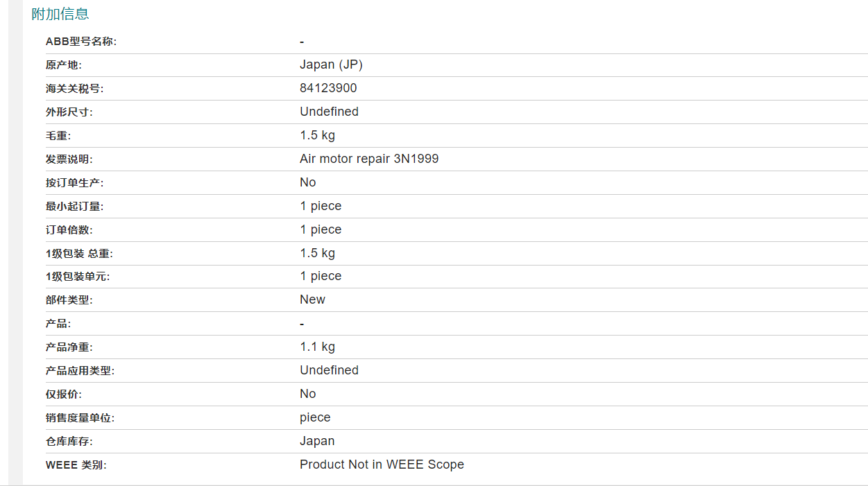
Task: Click the 最小起订量 1 piece value
Action: tap(321, 206)
